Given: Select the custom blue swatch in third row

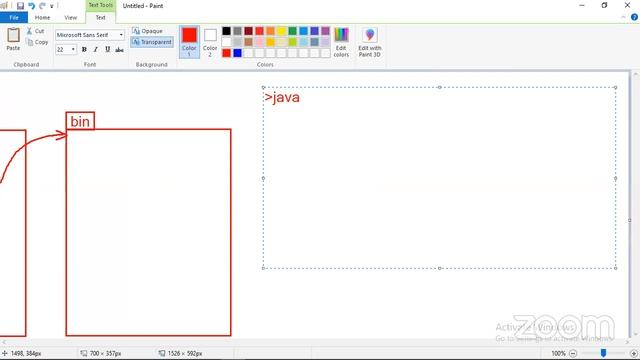Looking at the screenshot, I should tap(238, 53).
